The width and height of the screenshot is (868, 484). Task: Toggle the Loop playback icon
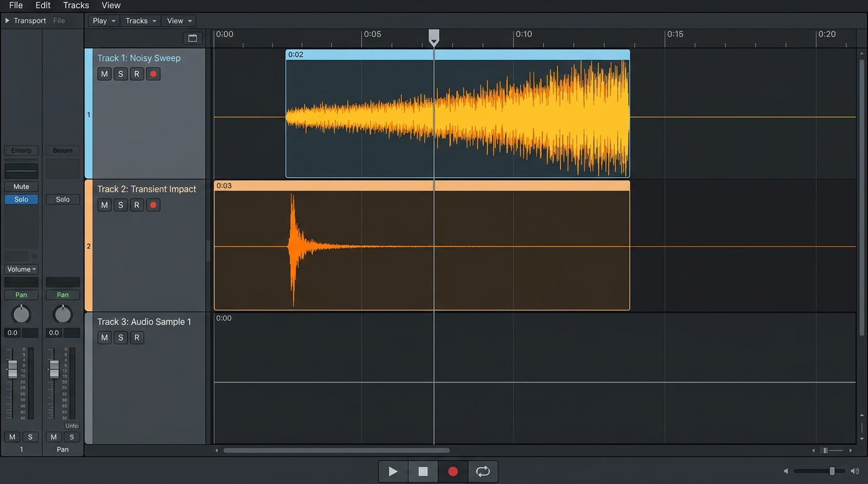point(483,471)
